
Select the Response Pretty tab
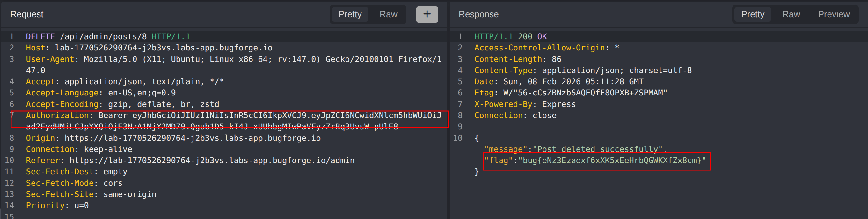click(x=752, y=14)
